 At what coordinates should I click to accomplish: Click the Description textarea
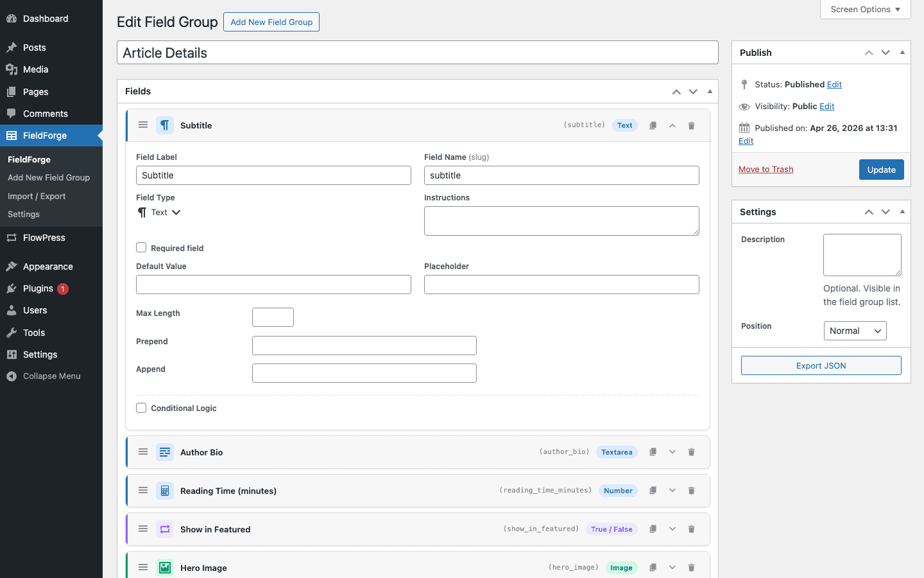pos(862,255)
